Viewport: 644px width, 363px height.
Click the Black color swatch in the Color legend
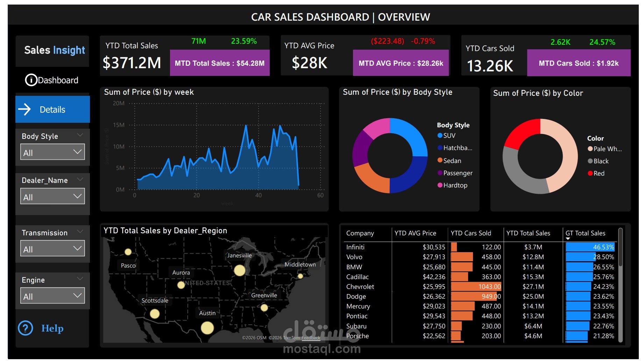pos(590,161)
